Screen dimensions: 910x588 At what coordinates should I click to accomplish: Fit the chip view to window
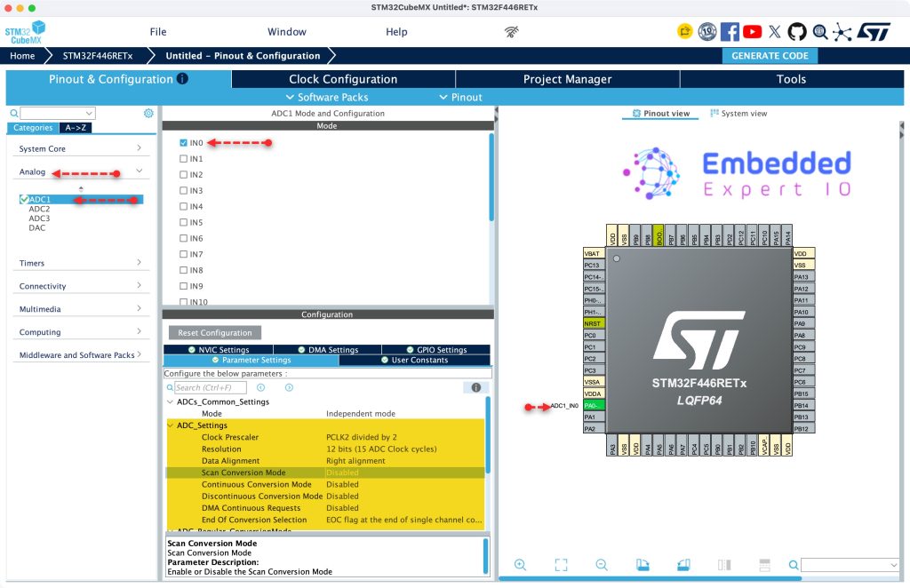click(561, 564)
